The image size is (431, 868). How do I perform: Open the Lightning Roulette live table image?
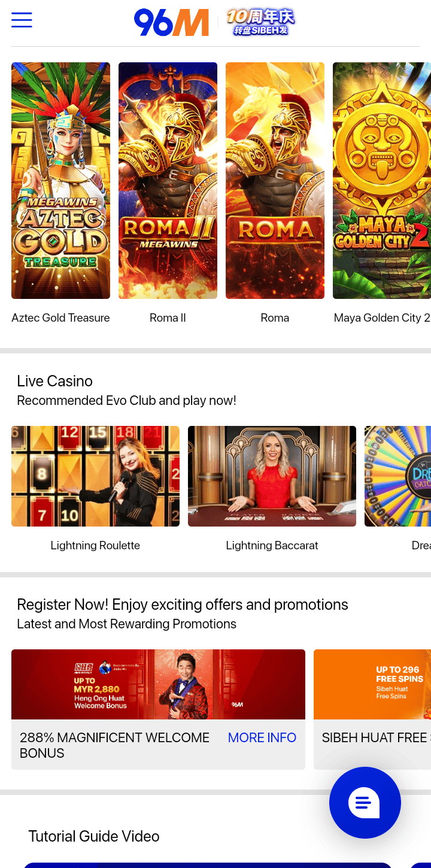coord(95,476)
